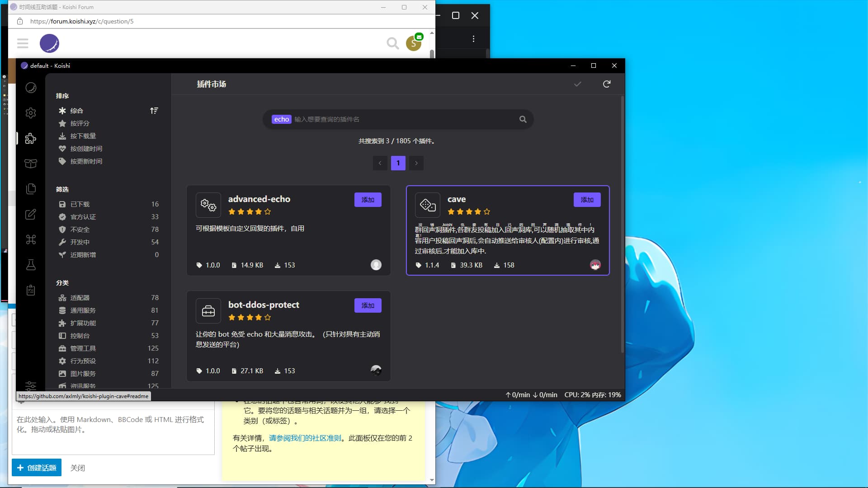
Task: Click the dependencies box icon in sidebar
Action: point(31,164)
